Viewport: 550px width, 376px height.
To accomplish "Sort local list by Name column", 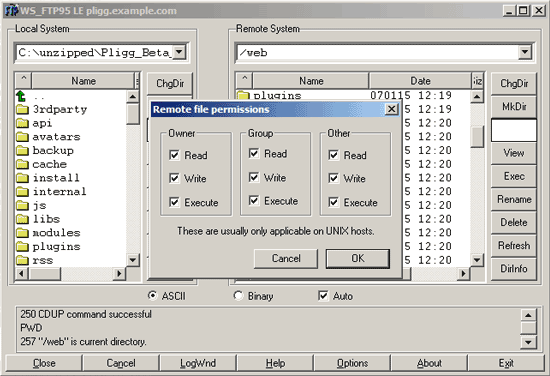I will (83, 81).
